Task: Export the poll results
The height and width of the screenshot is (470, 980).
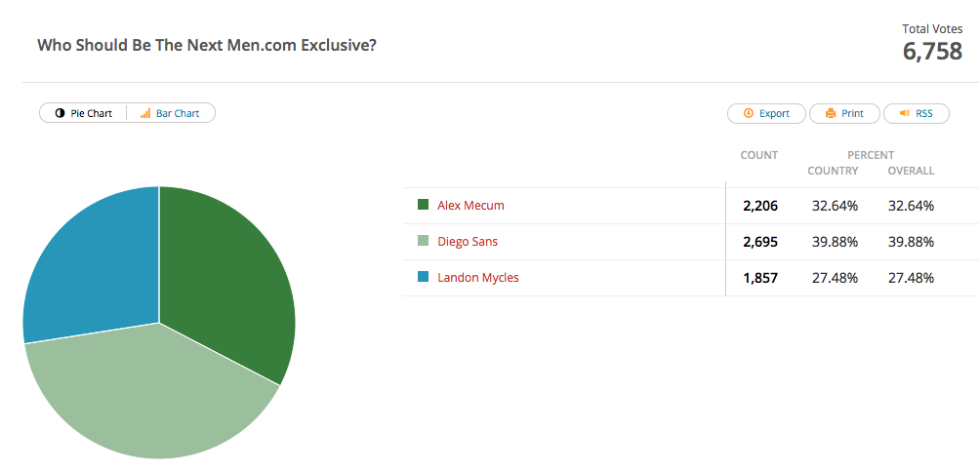Action: click(x=766, y=113)
